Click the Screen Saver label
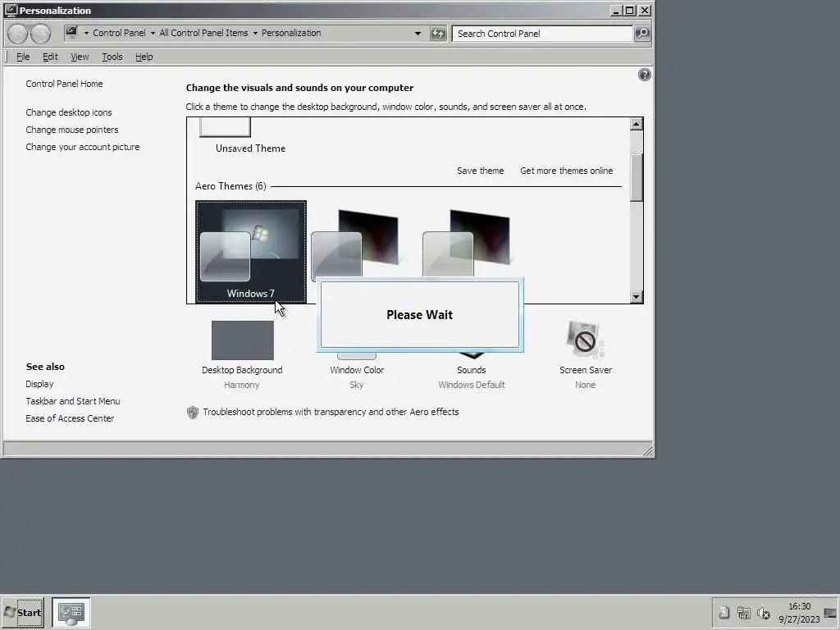 (x=586, y=370)
